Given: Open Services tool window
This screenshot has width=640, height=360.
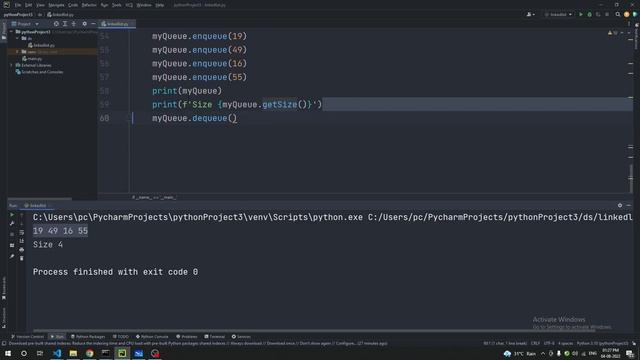Looking at the screenshot, I should coord(241,337).
